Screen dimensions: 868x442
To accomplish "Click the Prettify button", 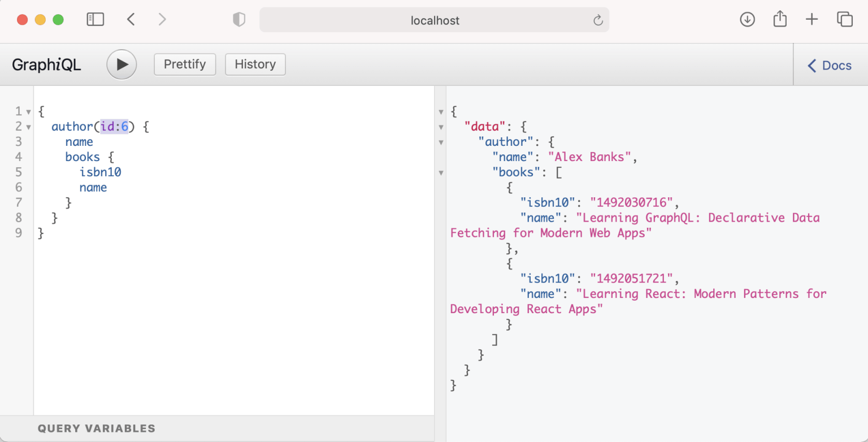I will tap(185, 64).
